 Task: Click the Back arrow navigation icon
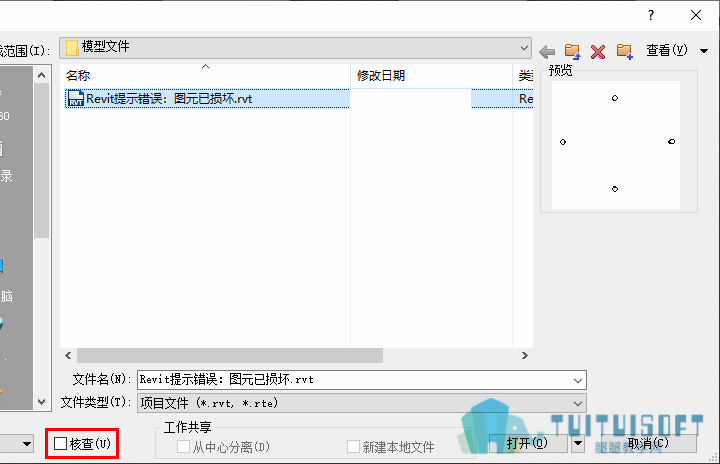547,51
